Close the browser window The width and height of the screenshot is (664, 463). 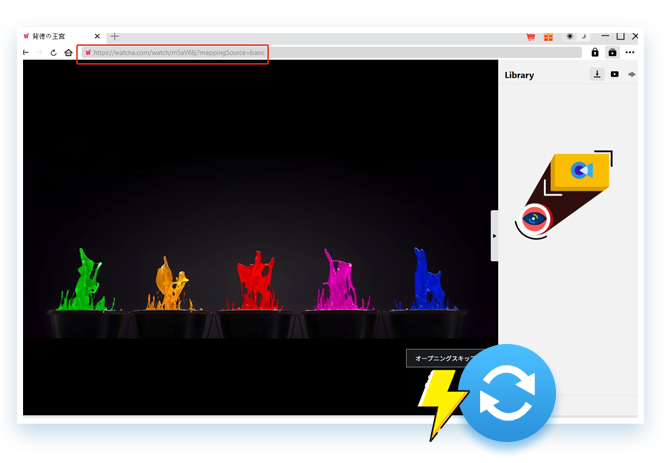point(635,36)
